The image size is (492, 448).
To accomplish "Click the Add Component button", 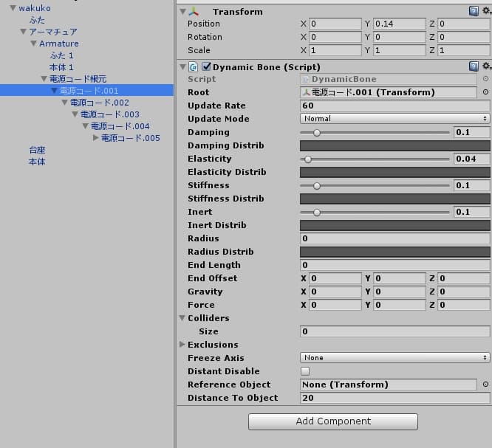I will point(332,421).
